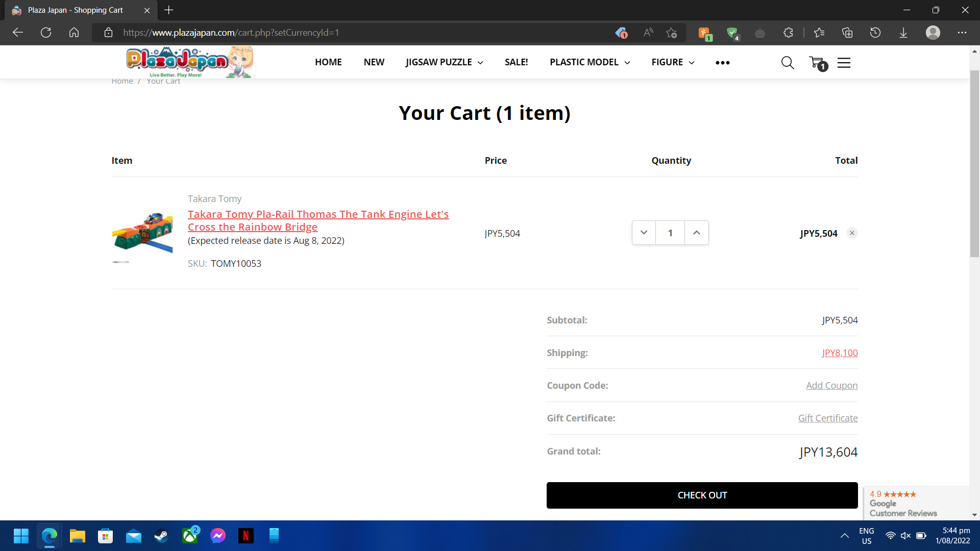Click the Add Coupon link
980x551 pixels.
tap(831, 386)
